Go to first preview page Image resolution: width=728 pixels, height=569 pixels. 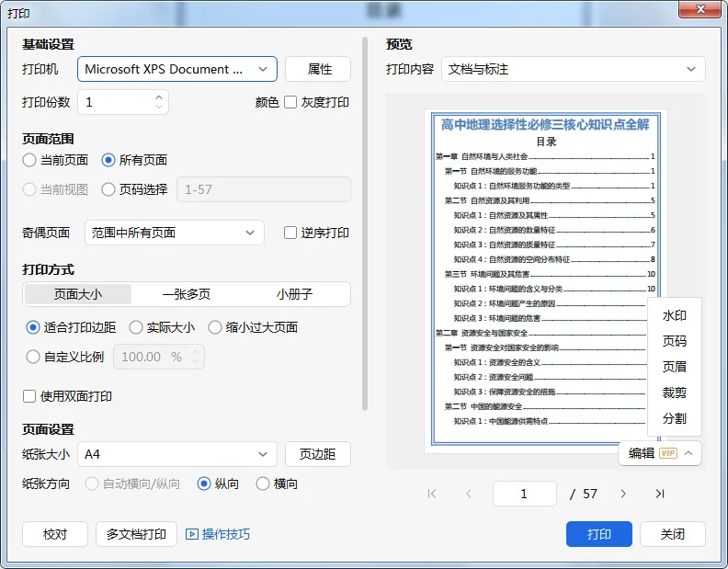click(432, 494)
